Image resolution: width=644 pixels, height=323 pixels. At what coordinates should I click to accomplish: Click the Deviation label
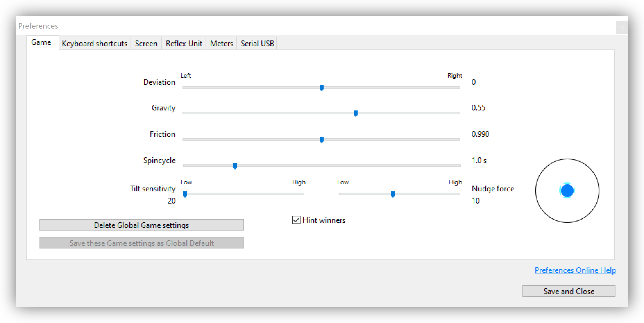click(159, 82)
